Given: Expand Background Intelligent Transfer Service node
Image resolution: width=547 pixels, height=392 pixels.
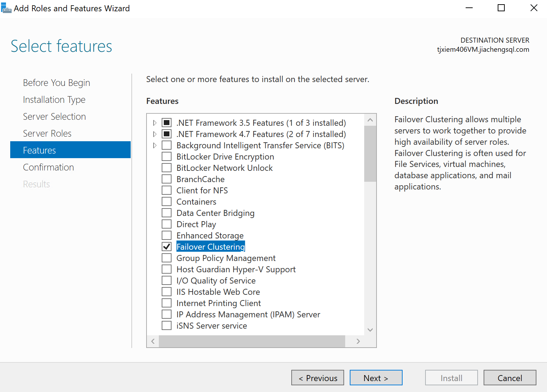Looking at the screenshot, I should [x=155, y=145].
